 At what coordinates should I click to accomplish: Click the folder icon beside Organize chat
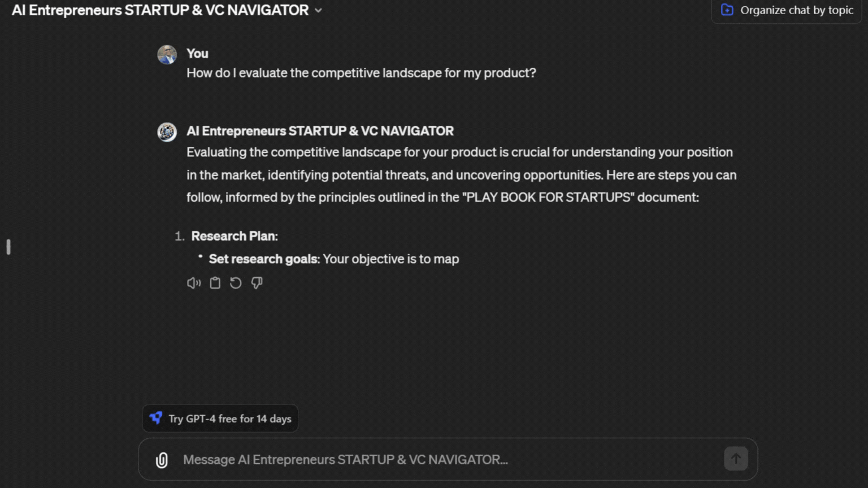[727, 10]
